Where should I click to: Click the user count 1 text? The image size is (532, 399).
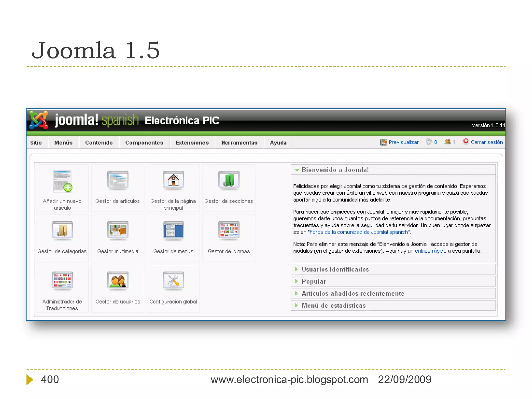(x=454, y=142)
